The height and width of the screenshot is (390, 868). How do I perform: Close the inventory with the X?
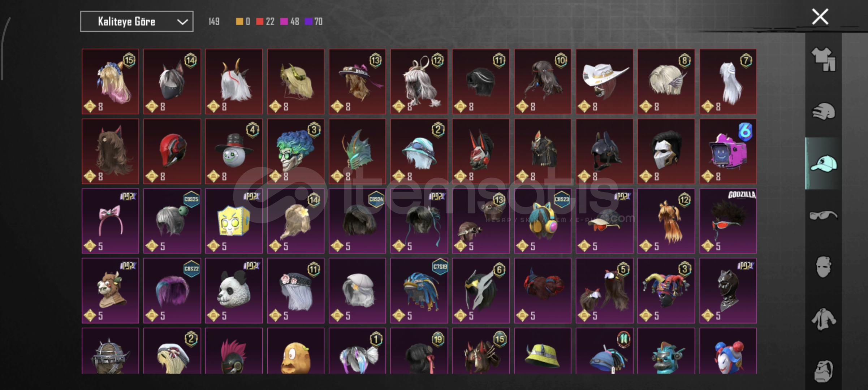(820, 17)
